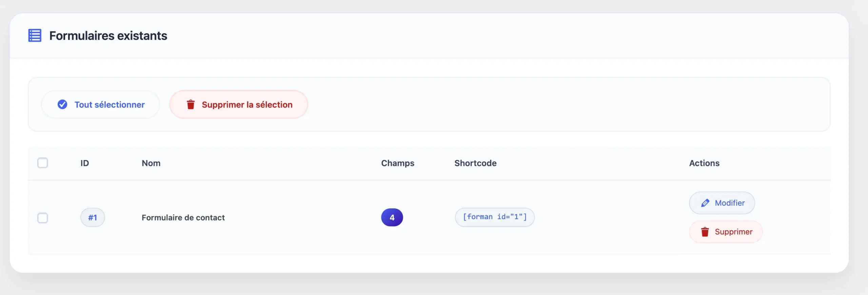868x295 pixels.
Task: Click the #1 ID badge
Action: [93, 217]
